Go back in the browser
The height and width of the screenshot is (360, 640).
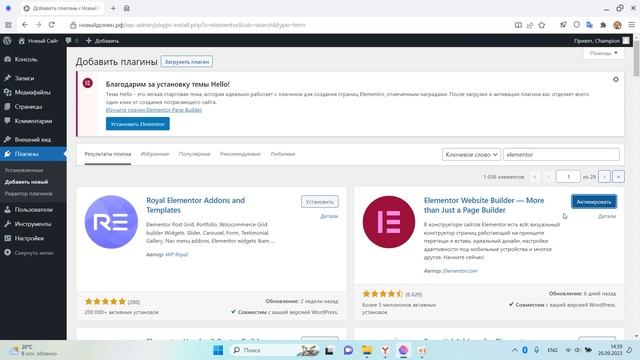pos(25,25)
